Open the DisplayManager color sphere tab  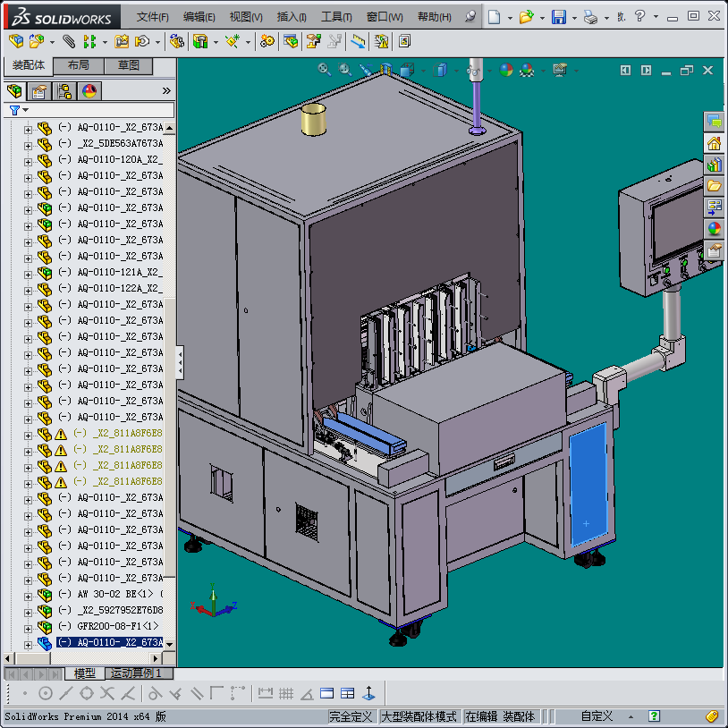(x=89, y=91)
